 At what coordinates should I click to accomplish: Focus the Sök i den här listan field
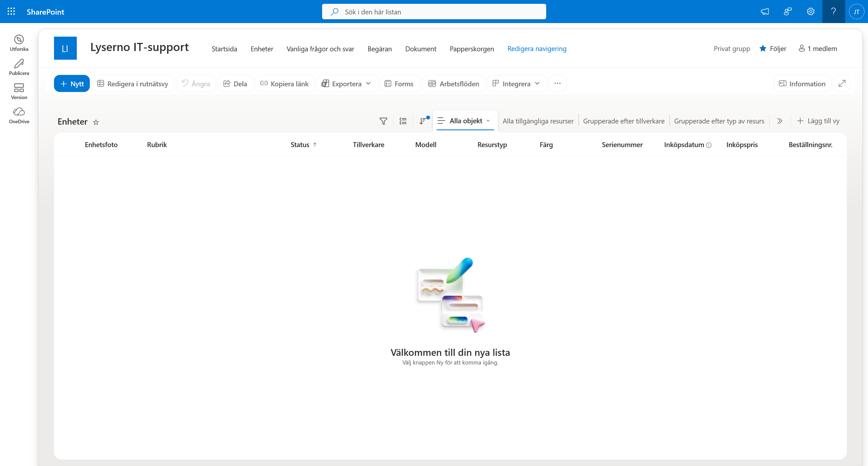tap(434, 11)
